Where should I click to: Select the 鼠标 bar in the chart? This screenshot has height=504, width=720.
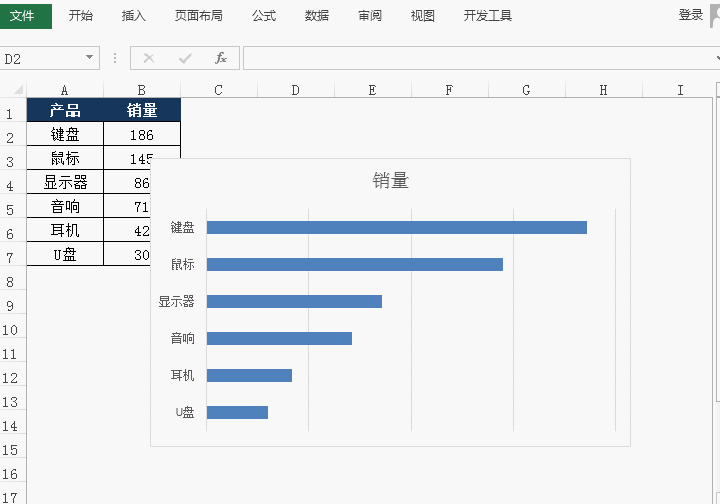(x=355, y=264)
